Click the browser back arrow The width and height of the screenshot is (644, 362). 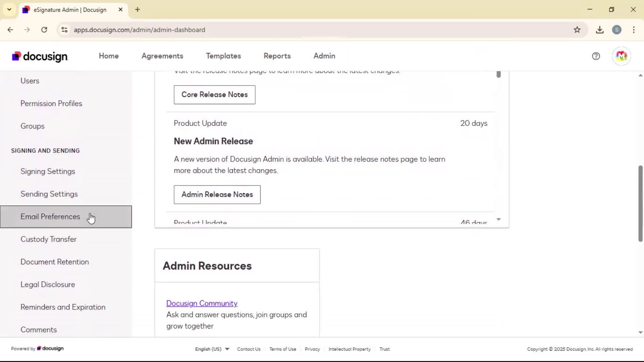[10, 30]
